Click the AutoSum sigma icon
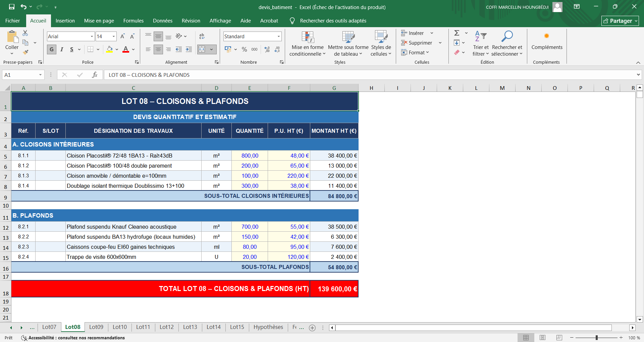The width and height of the screenshot is (644, 342). pyautogui.click(x=457, y=33)
